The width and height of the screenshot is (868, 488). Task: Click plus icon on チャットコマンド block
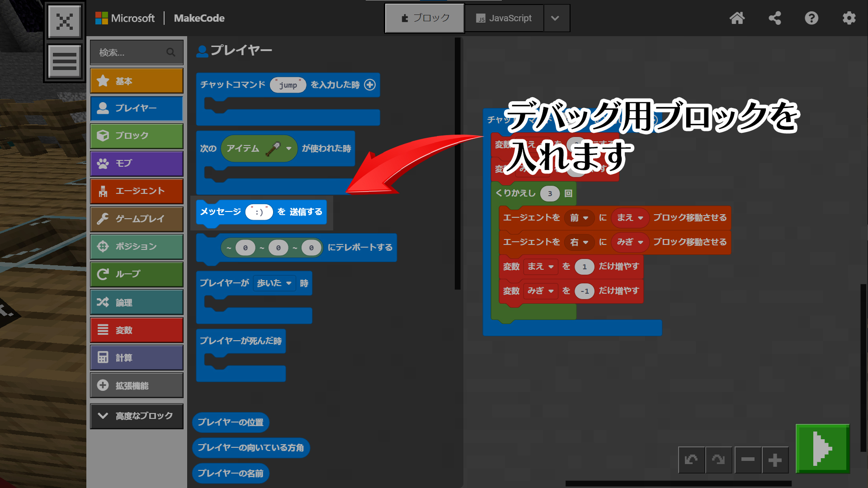click(x=370, y=84)
